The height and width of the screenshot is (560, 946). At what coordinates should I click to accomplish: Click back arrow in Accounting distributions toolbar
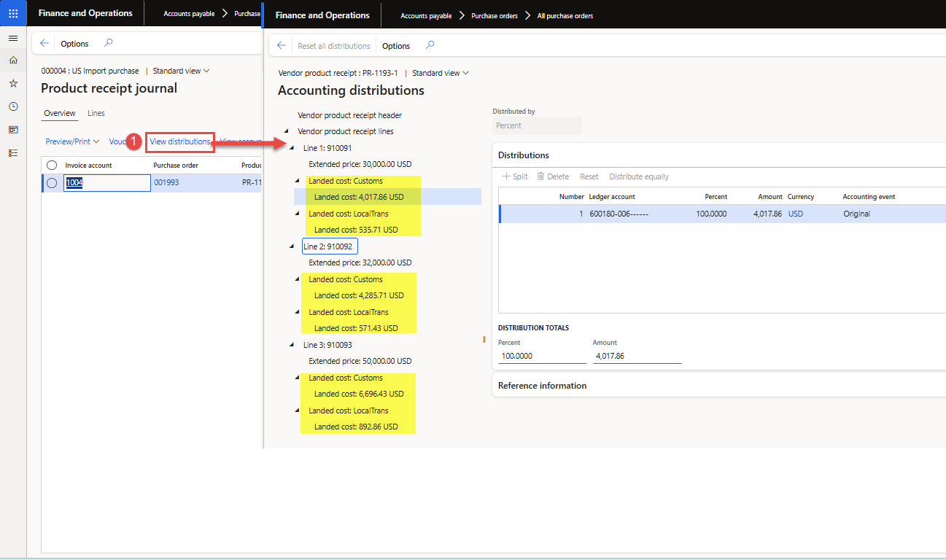pyautogui.click(x=282, y=45)
